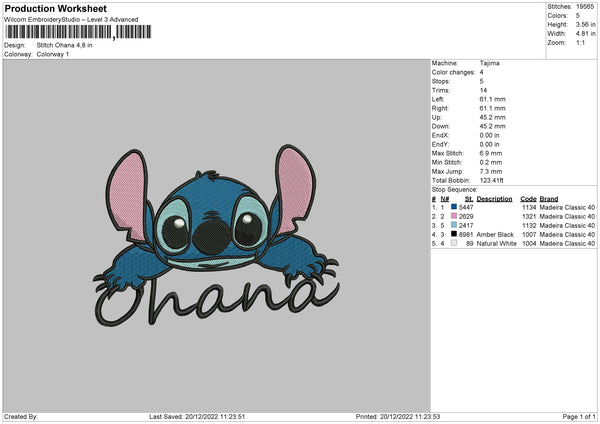600x424 pixels.
Task: Click the 'Page 1 of 1' footer text
Action: 579,417
